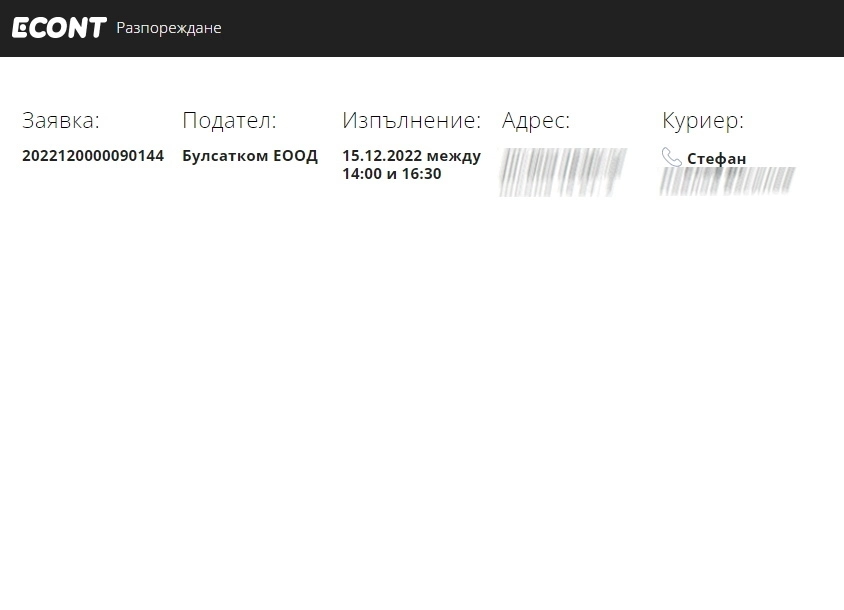
Task: Click the blurred address value
Action: [x=562, y=171]
